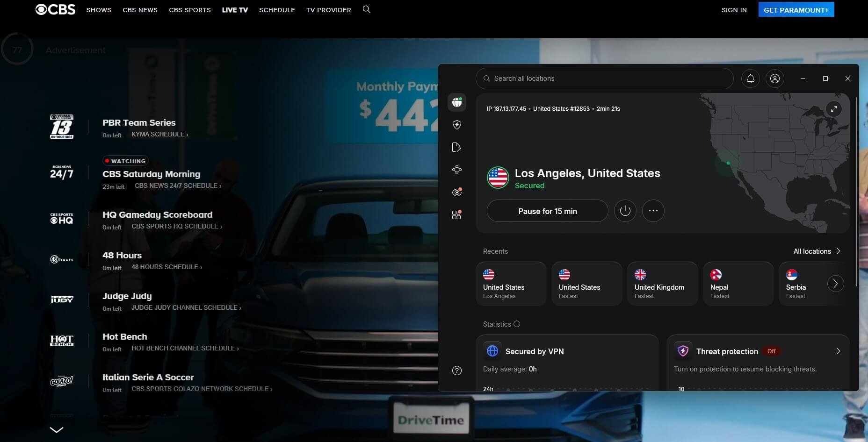Click the SIGN IN link

pos(734,10)
